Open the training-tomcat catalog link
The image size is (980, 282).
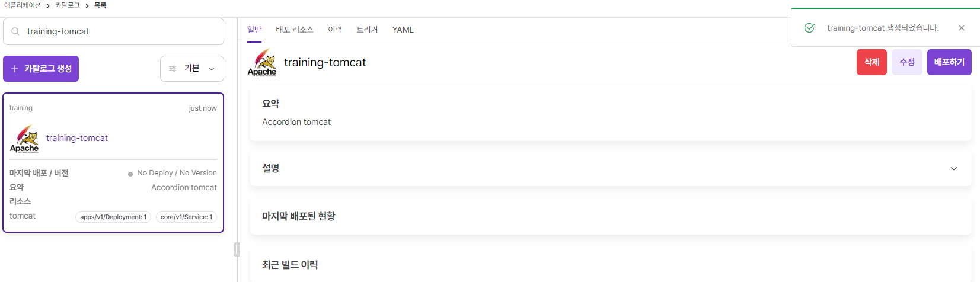pyautogui.click(x=77, y=138)
